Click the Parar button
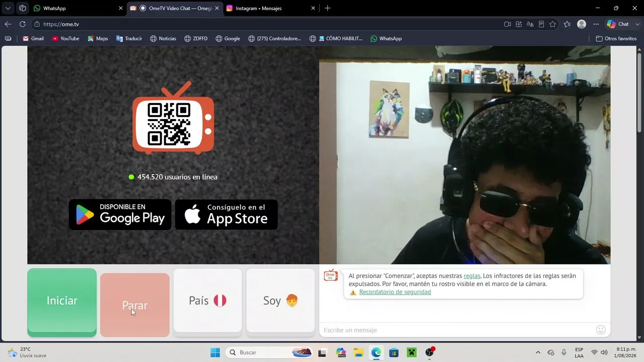The height and width of the screenshot is (362, 644). click(x=135, y=305)
